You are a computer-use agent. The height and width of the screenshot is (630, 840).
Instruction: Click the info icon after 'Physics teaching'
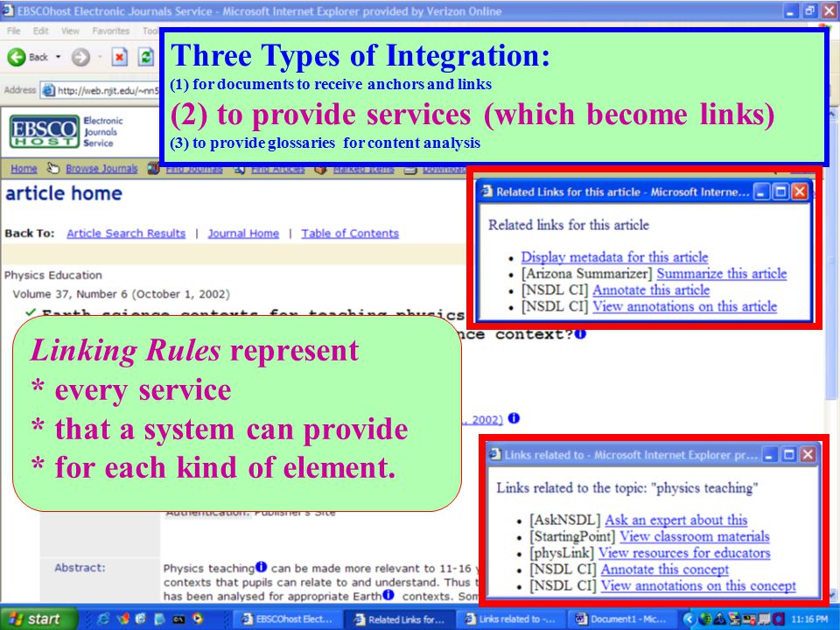pyautogui.click(x=261, y=567)
